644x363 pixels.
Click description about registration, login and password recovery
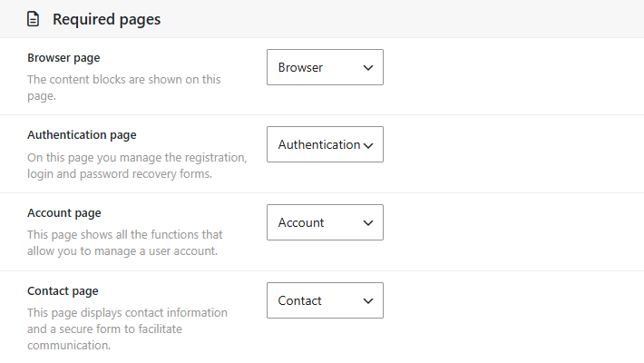pos(137,166)
